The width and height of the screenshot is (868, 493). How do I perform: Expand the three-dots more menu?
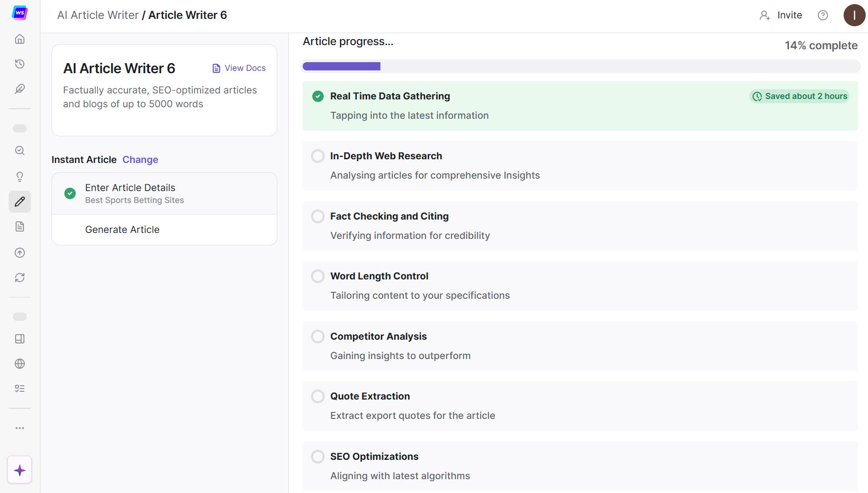coord(20,428)
